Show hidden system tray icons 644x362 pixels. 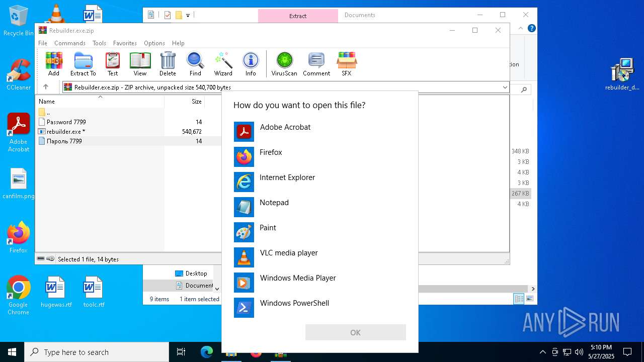[542, 352]
